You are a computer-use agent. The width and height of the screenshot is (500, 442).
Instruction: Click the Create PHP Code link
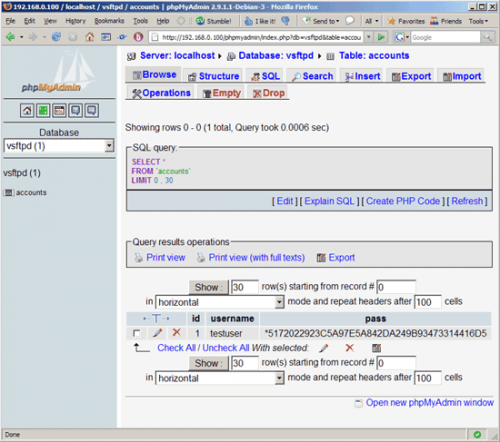(403, 201)
